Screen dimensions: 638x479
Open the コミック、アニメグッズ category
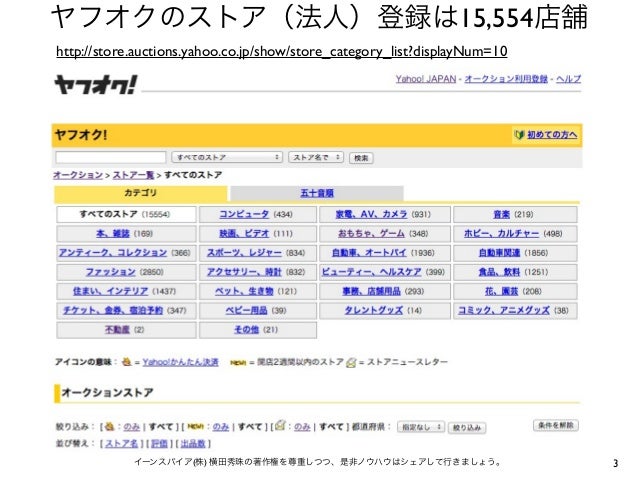[x=504, y=311]
